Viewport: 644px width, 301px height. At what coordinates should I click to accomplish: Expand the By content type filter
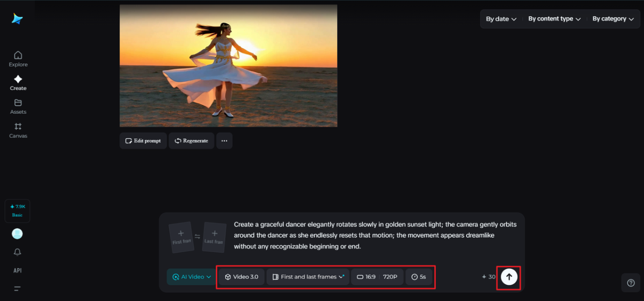554,19
